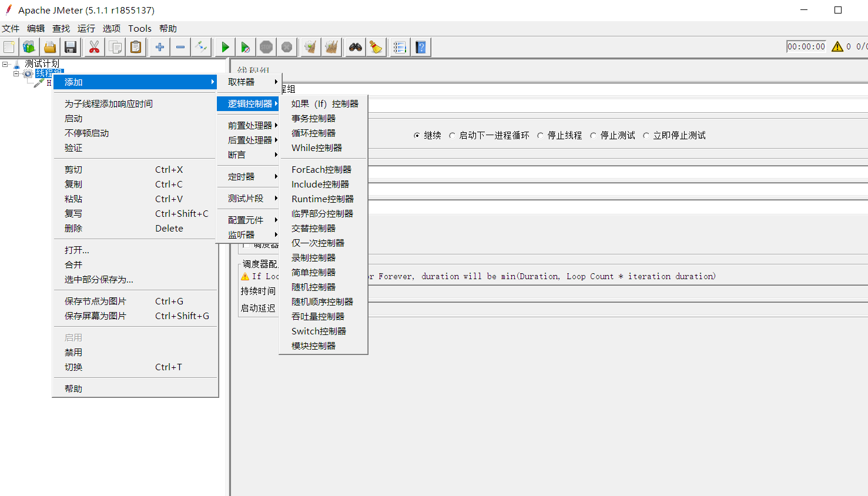Expand all nodes with the plus icon
This screenshot has height=496, width=868.
coord(160,47)
